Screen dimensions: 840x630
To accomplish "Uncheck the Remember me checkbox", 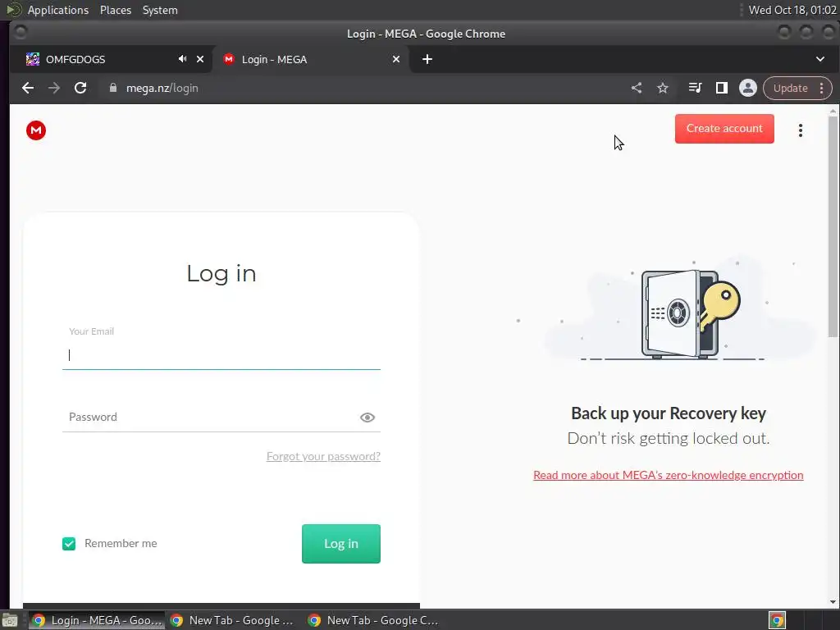I will (69, 544).
